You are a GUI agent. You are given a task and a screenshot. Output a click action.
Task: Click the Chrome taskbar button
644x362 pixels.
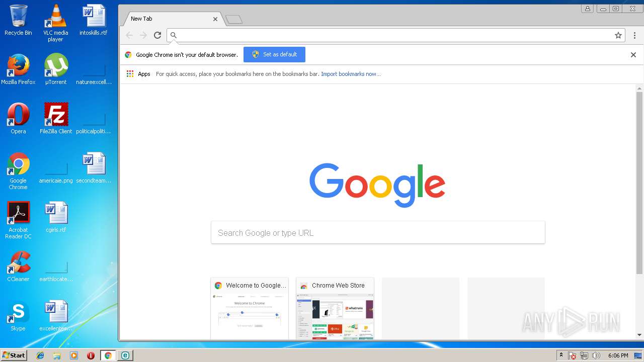[108, 355]
